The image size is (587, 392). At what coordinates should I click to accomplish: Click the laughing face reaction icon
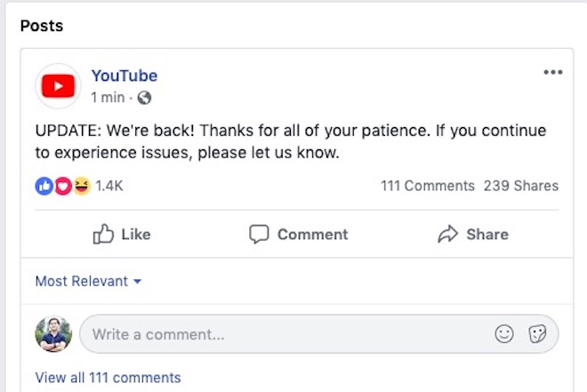pyautogui.click(x=81, y=186)
